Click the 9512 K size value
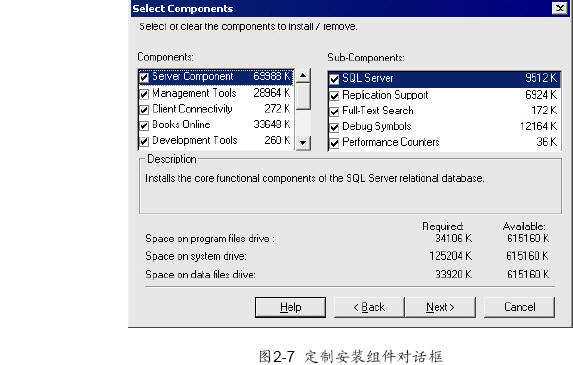 pos(541,78)
